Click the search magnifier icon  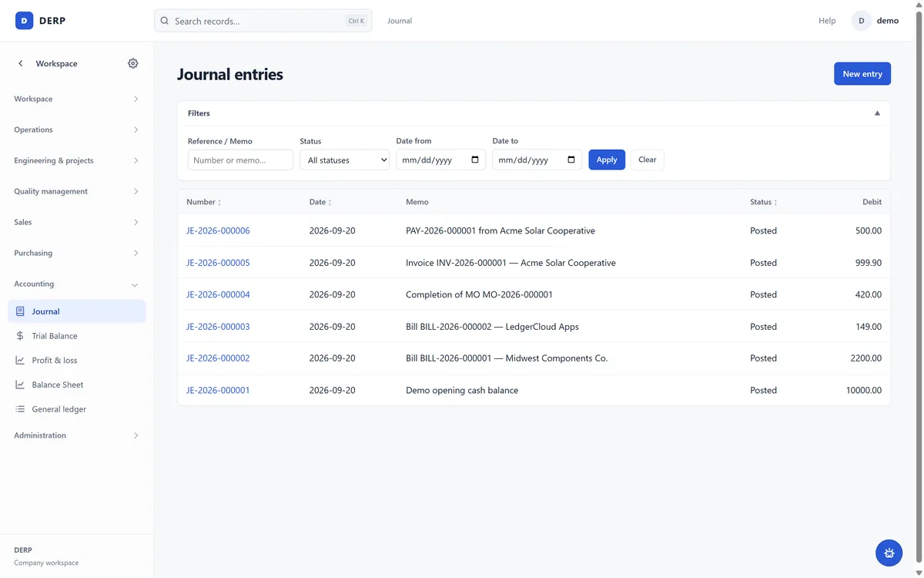(x=165, y=21)
